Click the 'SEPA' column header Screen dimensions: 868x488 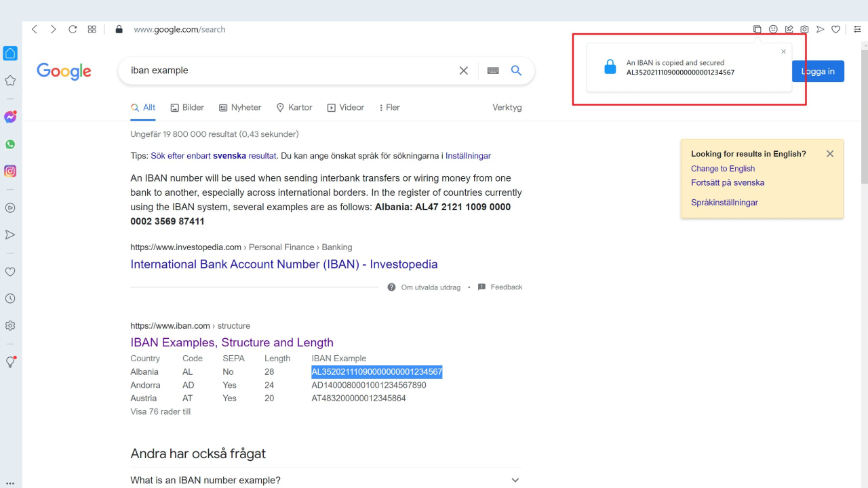point(233,359)
